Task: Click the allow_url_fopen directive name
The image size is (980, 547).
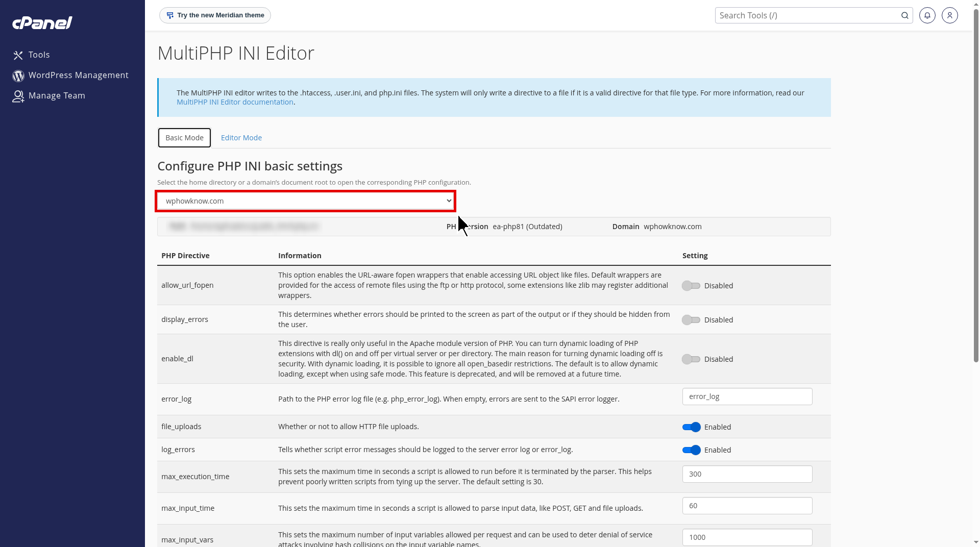Action: pyautogui.click(x=187, y=285)
